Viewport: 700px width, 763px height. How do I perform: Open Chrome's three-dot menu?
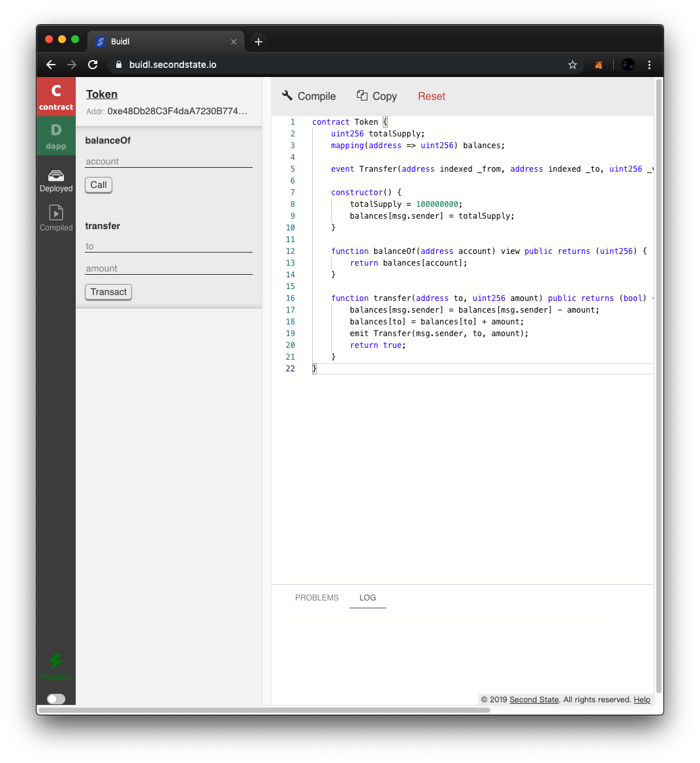649,65
